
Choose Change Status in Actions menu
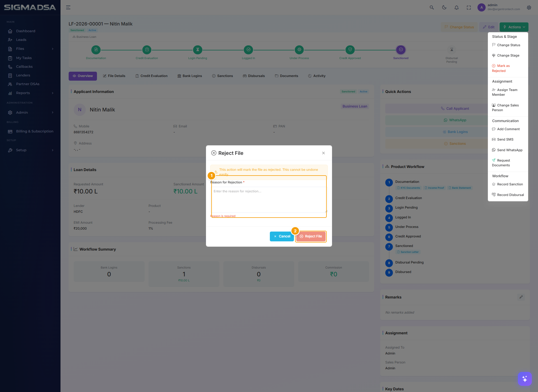(x=508, y=45)
